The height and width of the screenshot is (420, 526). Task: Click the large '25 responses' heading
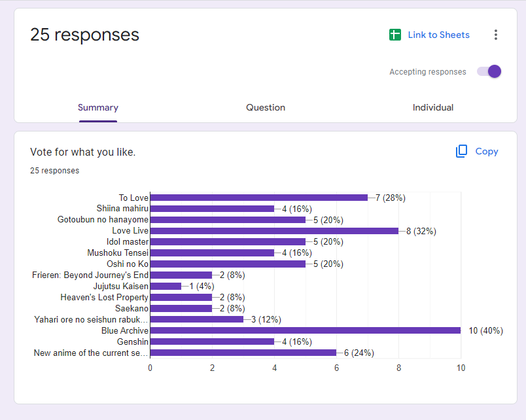(x=84, y=35)
